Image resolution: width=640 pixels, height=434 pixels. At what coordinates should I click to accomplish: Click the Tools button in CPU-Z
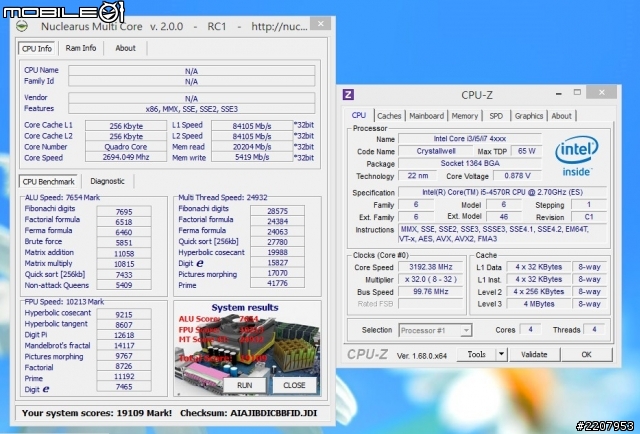[476, 354]
